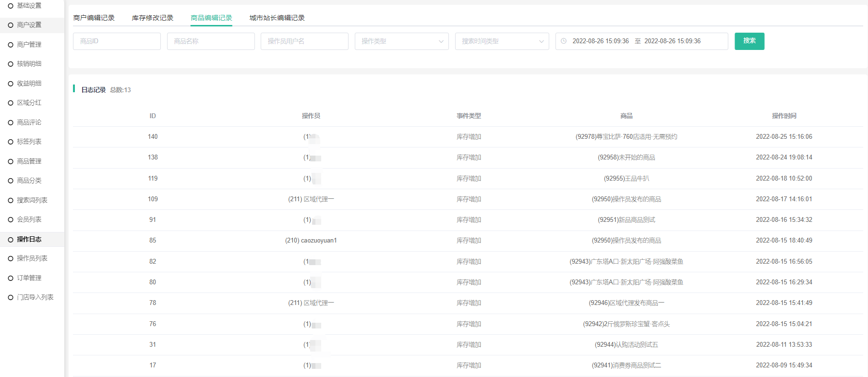Screen dimensions: 868x377
Task: Open 商品管理 in the sidebar
Action: point(29,161)
